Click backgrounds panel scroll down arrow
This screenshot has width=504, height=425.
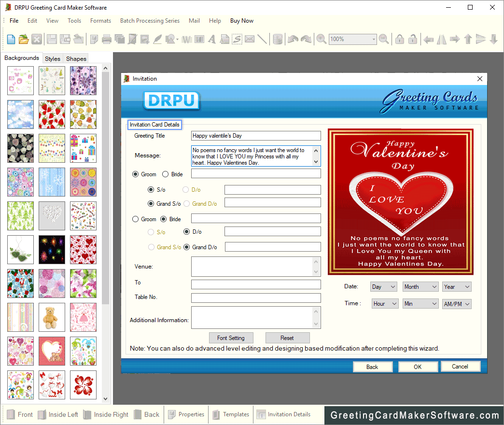coord(105,399)
